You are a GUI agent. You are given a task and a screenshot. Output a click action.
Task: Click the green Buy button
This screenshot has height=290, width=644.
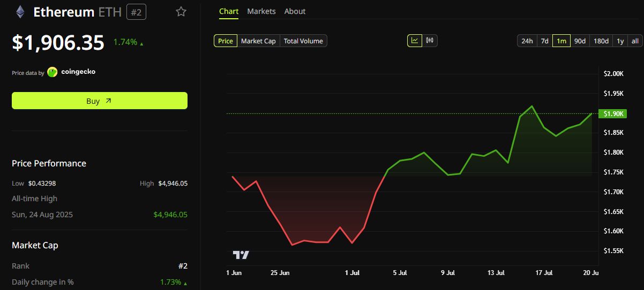100,101
